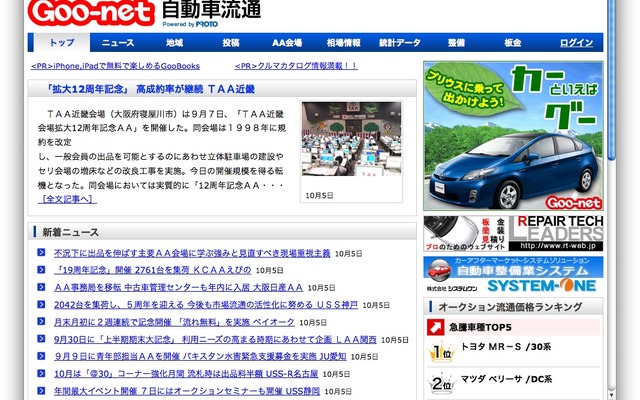Click the [全文記事へ] link
This screenshot has width=640, height=400.
coord(67,199)
